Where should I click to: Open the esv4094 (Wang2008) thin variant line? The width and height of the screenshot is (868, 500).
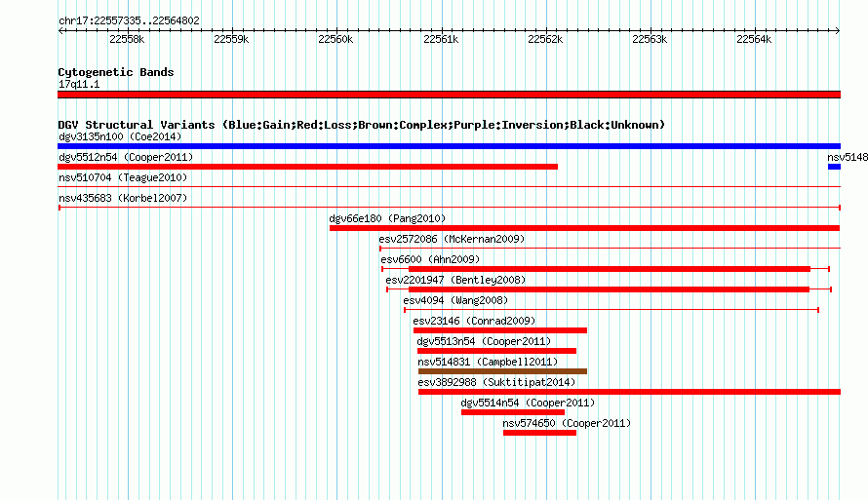[612, 310]
